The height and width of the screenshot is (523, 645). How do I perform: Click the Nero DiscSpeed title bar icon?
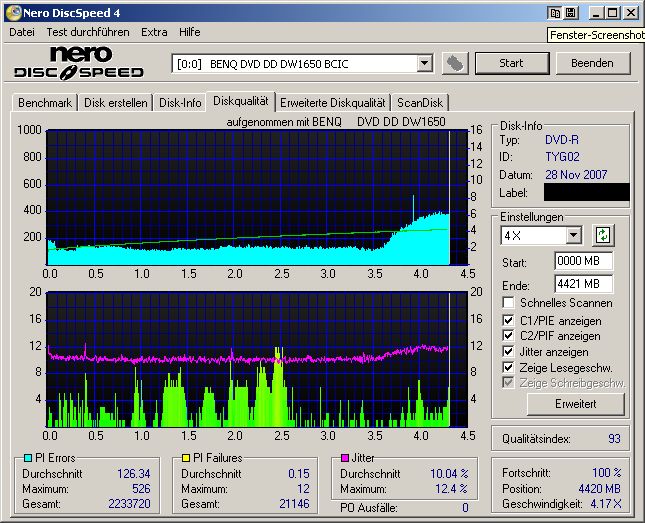click(11, 13)
